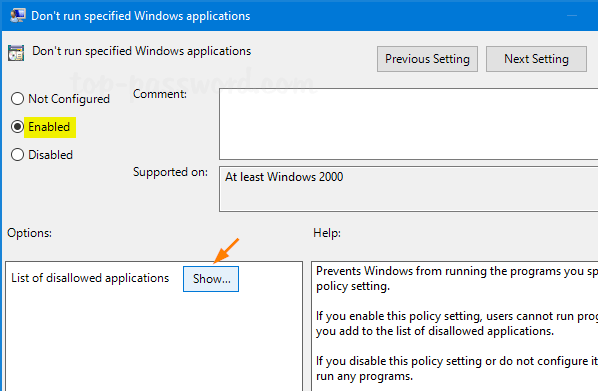The width and height of the screenshot is (598, 391).
Task: Click the window title bar text
Action: [141, 16]
